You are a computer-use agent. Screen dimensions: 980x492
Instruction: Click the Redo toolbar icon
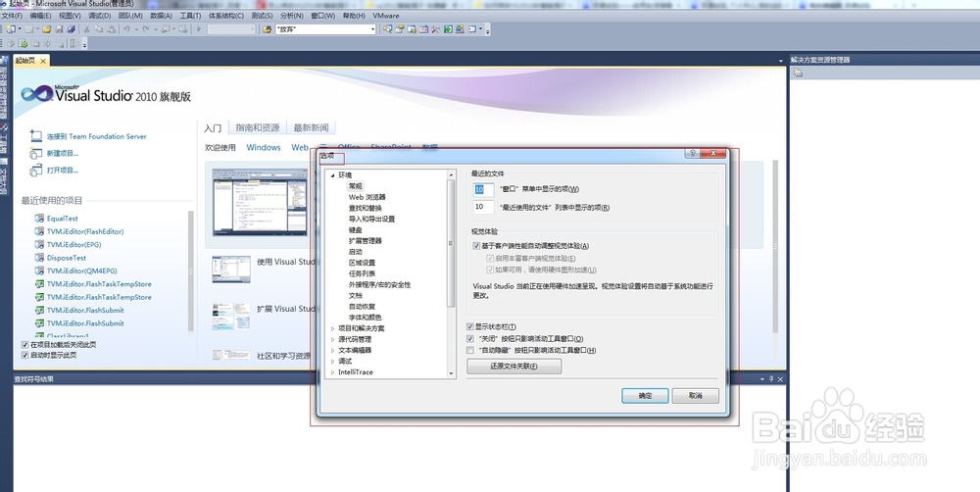tap(146, 28)
